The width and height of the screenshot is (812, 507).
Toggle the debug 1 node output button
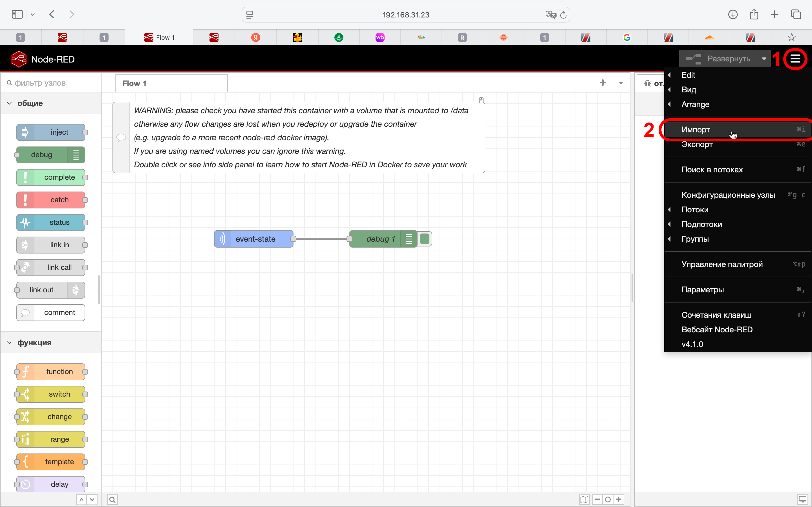pos(425,239)
